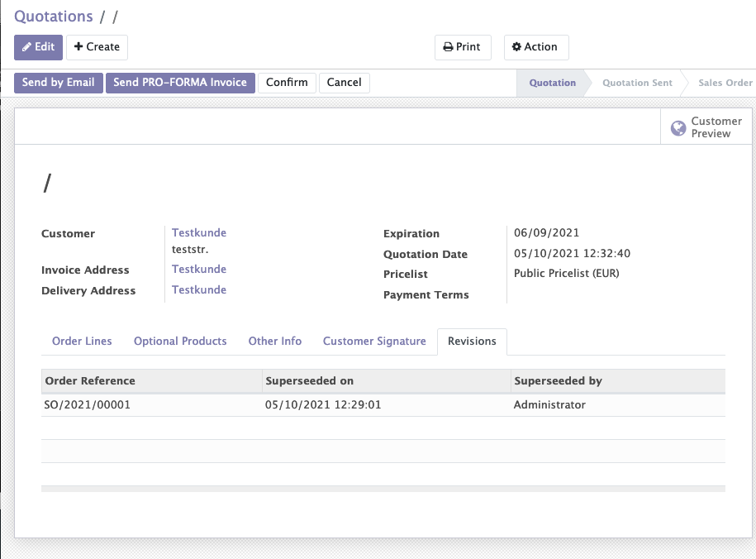Click Public Pricelist (EUR) value
Screen dimensions: 756x559
(567, 273)
